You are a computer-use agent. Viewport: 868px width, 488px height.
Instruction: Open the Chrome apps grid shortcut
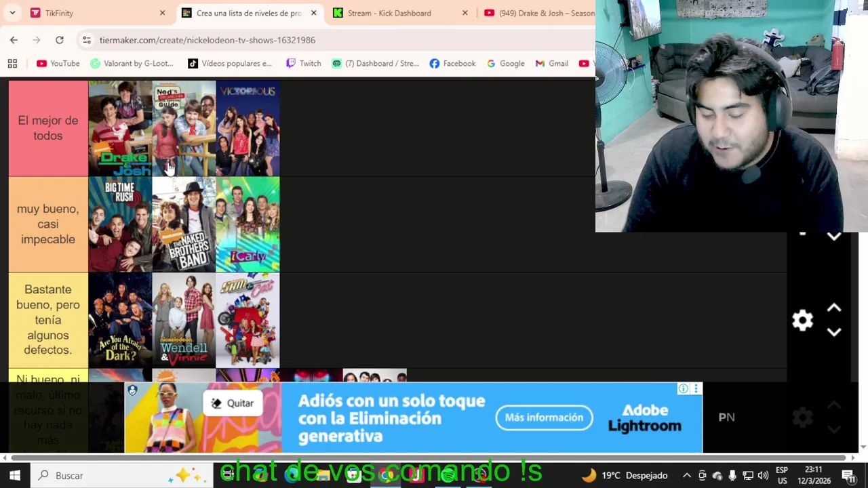[12, 64]
